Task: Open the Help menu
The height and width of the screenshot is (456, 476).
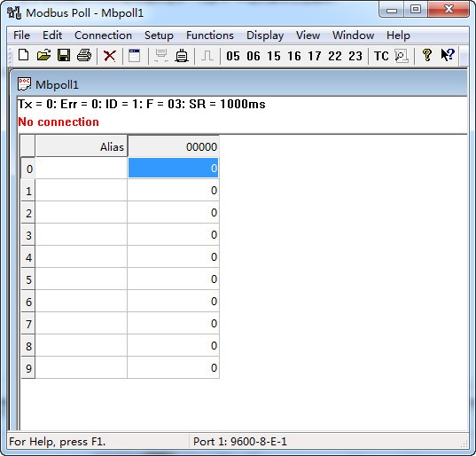Action: point(398,35)
